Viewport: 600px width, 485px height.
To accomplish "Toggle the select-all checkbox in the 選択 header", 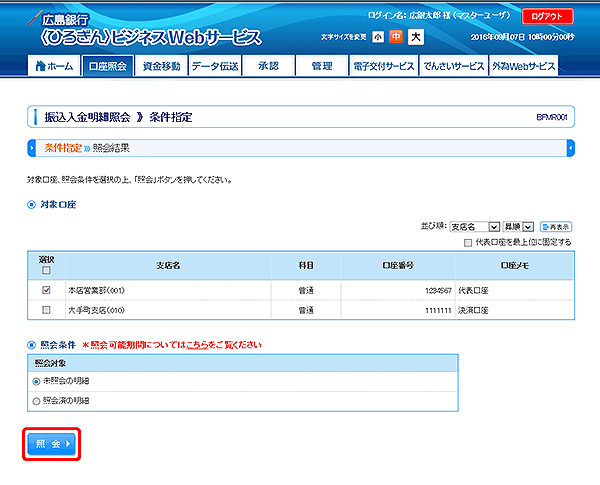I will tap(46, 270).
